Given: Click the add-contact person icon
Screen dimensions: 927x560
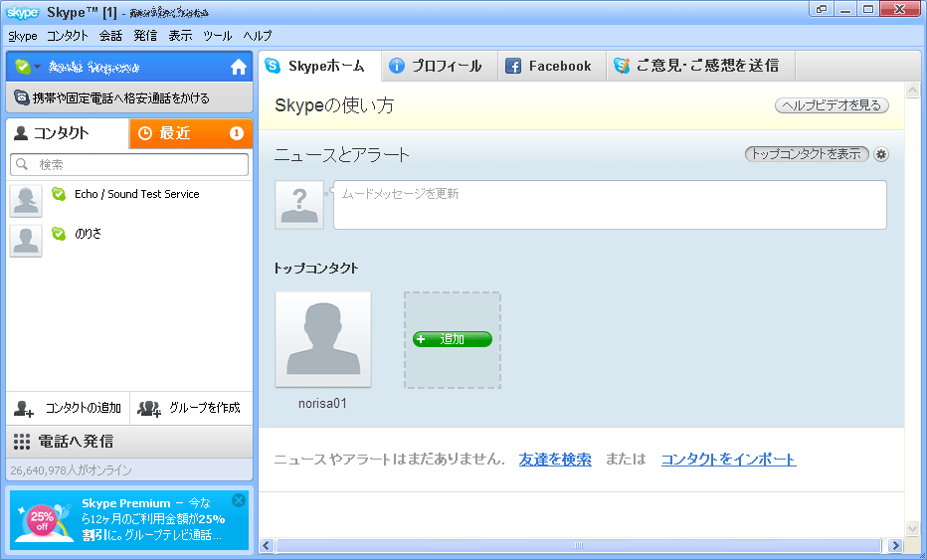Looking at the screenshot, I should [24, 408].
